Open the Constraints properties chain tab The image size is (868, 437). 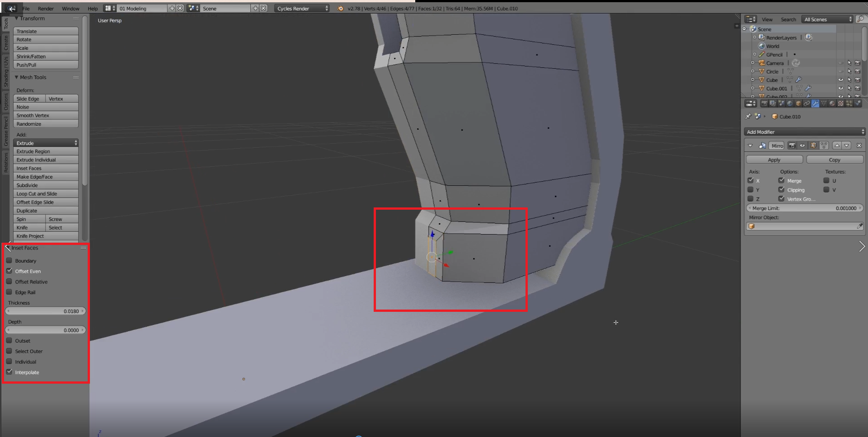(x=807, y=103)
